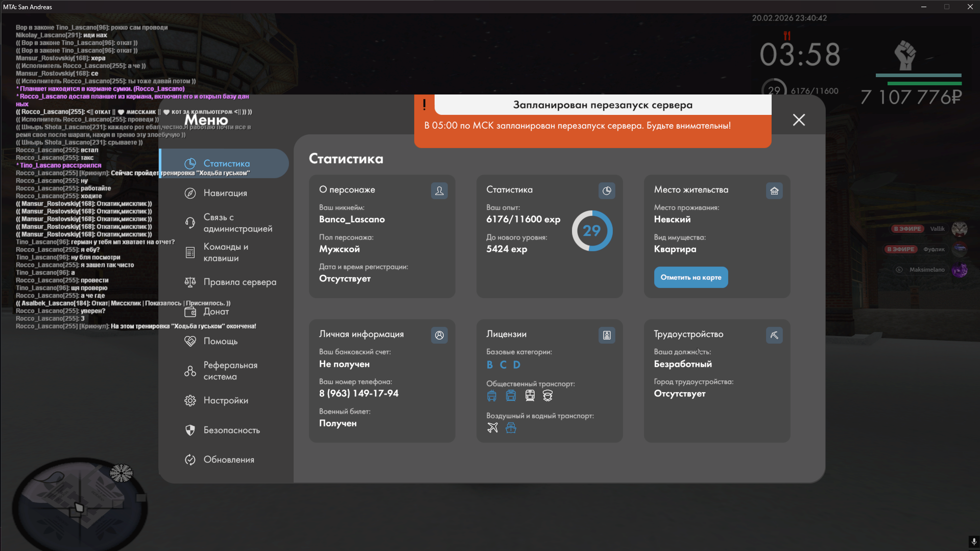Click the pie chart icon in Статистика card
Image resolution: width=980 pixels, height=551 pixels.
pos(607,191)
